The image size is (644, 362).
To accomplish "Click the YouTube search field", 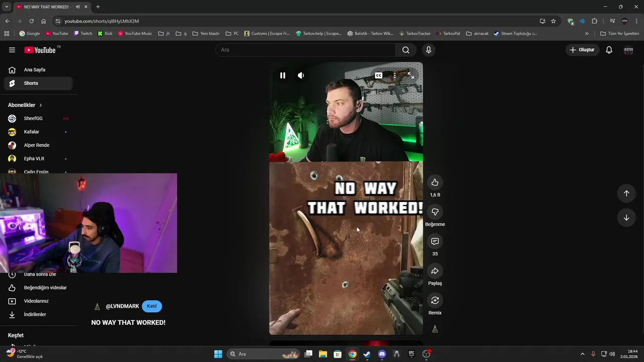I will [305, 50].
